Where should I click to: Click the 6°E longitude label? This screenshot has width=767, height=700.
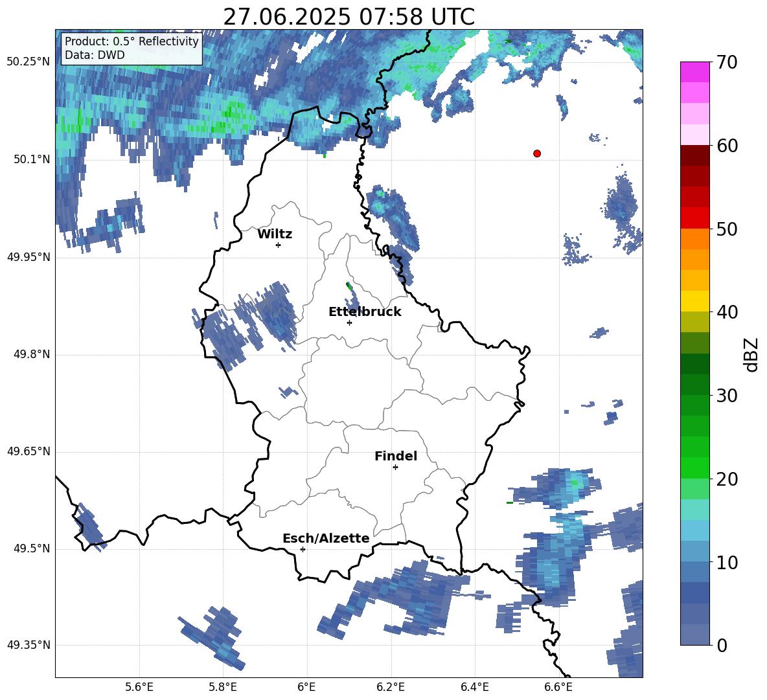pos(306,687)
